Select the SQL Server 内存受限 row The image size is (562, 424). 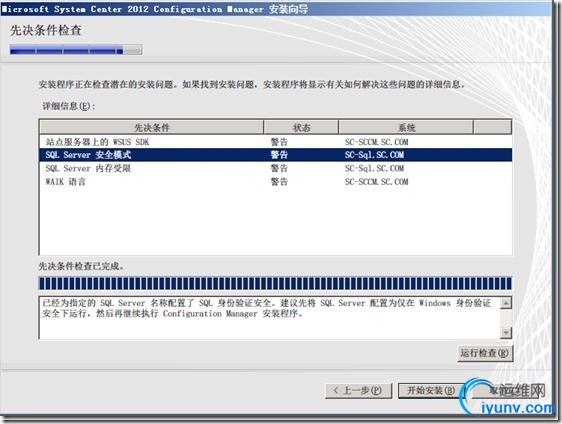(275, 168)
